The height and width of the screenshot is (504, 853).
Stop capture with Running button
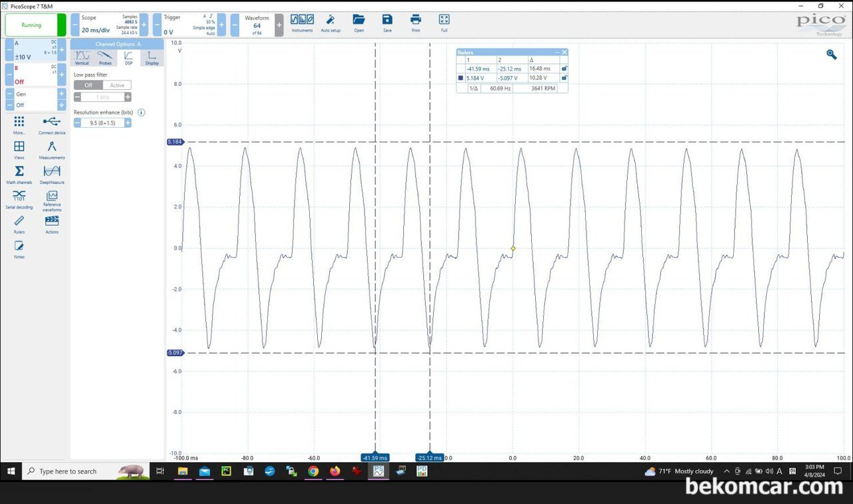pyautogui.click(x=31, y=25)
